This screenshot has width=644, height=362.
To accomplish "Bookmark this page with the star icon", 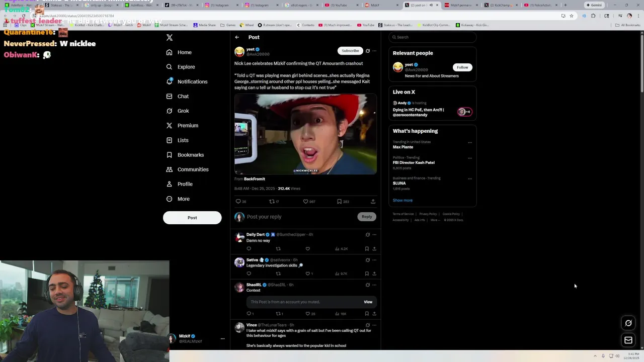I will point(572,16).
